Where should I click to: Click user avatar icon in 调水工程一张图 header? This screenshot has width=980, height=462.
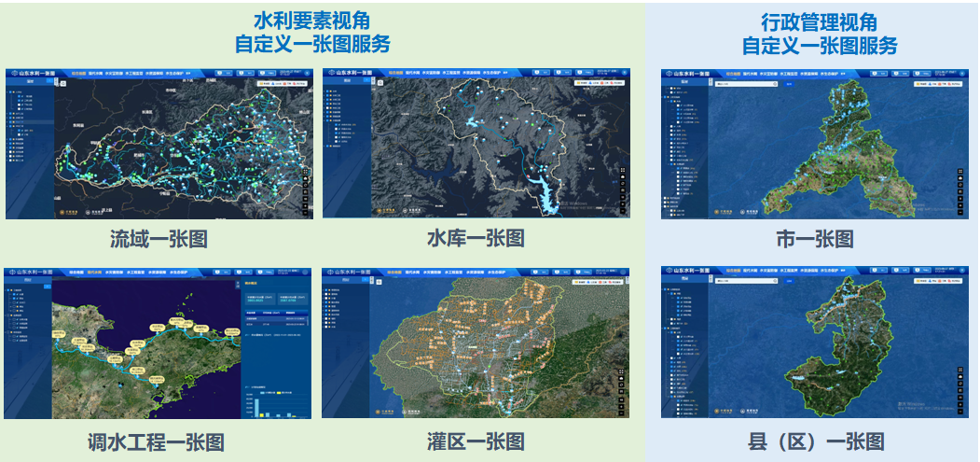point(305,273)
